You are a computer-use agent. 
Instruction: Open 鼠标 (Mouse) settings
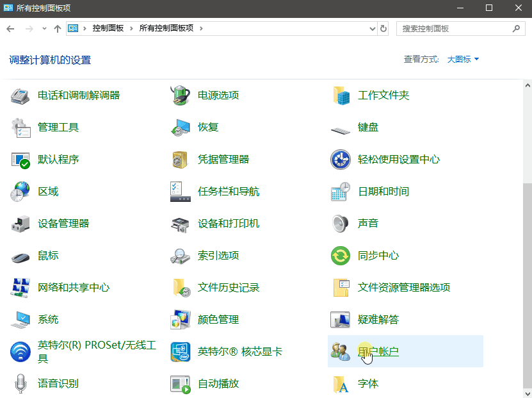pyautogui.click(x=48, y=255)
